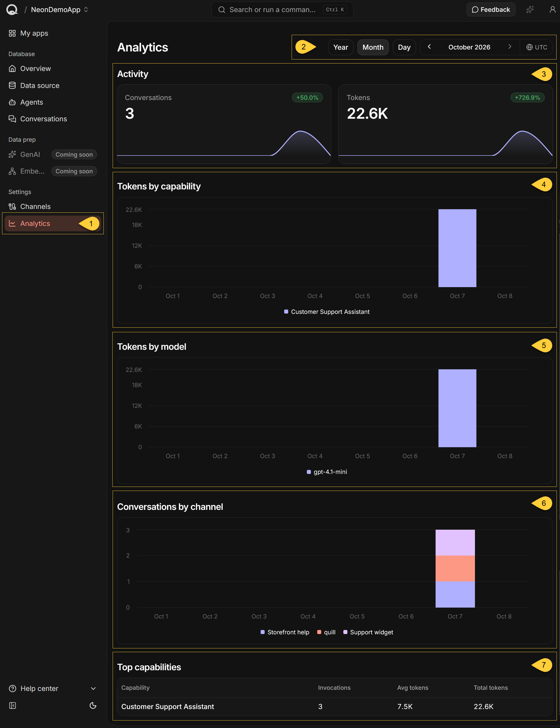The width and height of the screenshot is (560, 728).
Task: Click the Oct 7 bar in Tokens by capability
Action: (x=457, y=248)
